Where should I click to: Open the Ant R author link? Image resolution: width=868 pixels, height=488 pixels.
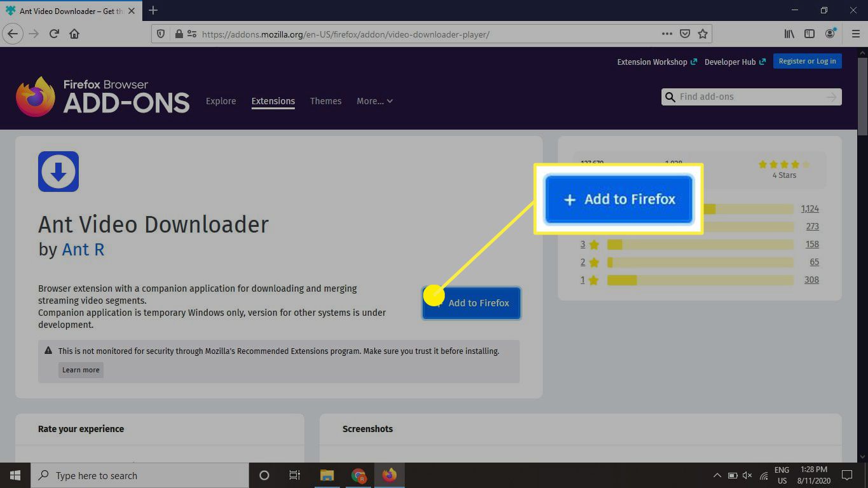click(83, 250)
